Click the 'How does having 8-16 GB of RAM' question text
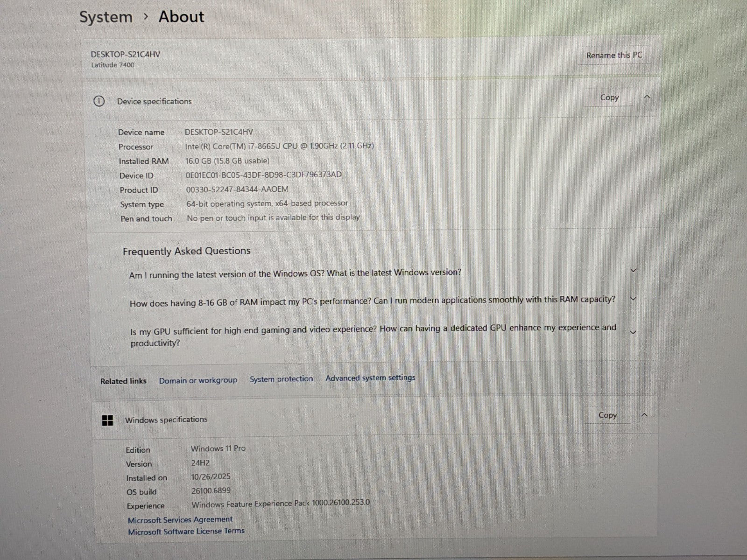This screenshot has height=560, width=747. [372, 301]
